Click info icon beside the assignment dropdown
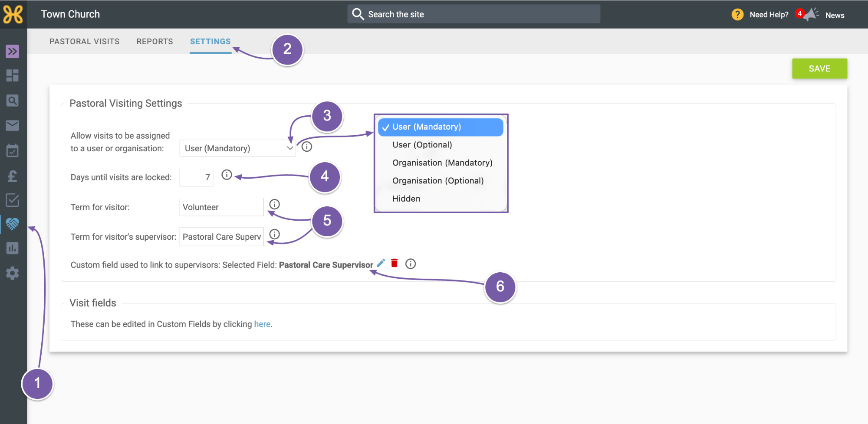 click(307, 147)
